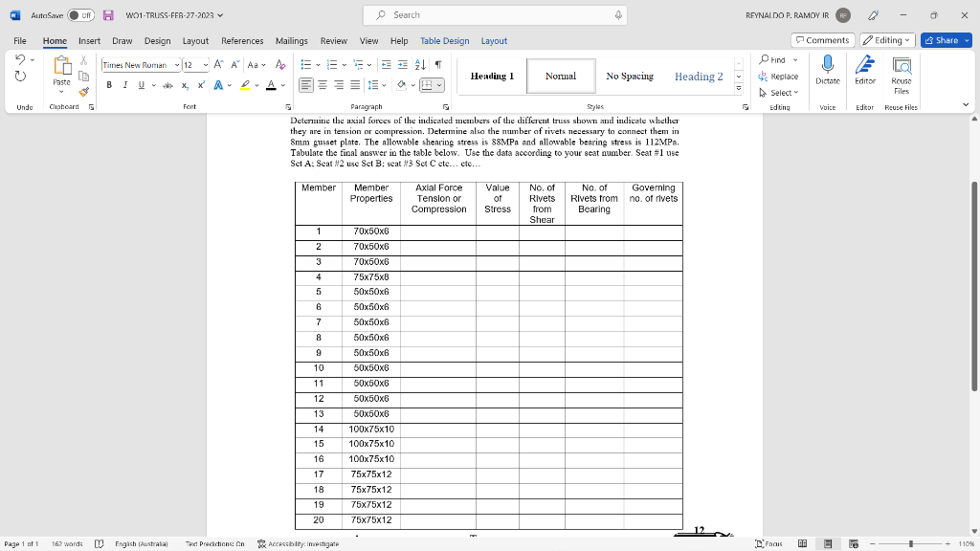Screen dimensions: 980x551
Task: Apply superscript formatting
Action: 201,85
